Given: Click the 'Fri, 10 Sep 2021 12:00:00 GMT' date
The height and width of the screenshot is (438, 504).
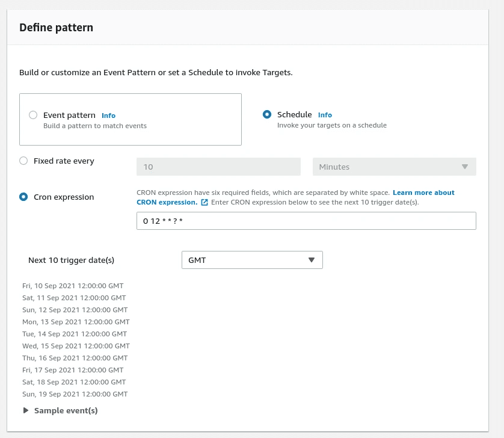Looking at the screenshot, I should click(x=73, y=286).
